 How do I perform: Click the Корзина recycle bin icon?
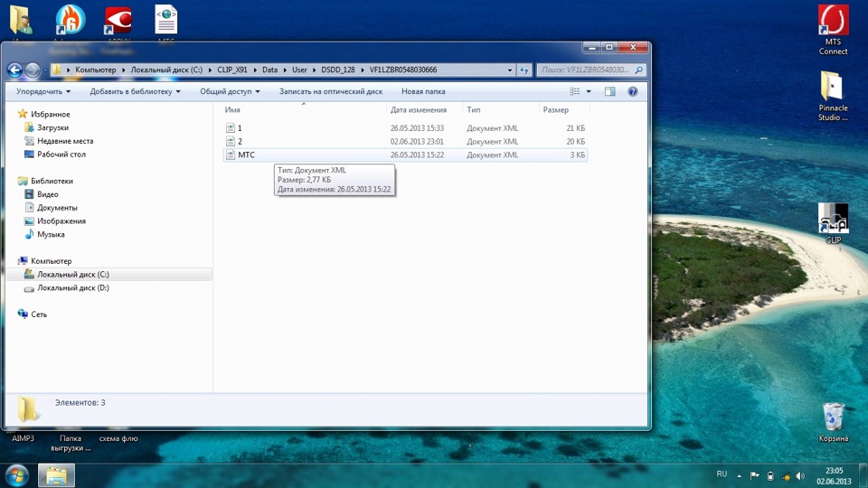click(833, 422)
